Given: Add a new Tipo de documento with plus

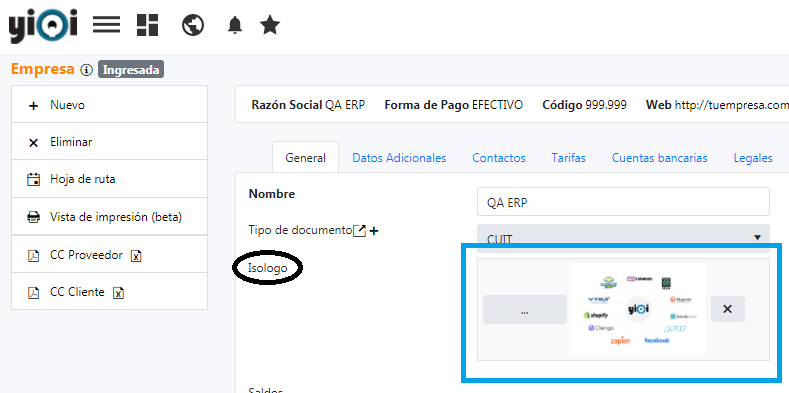Looking at the screenshot, I should tap(374, 231).
